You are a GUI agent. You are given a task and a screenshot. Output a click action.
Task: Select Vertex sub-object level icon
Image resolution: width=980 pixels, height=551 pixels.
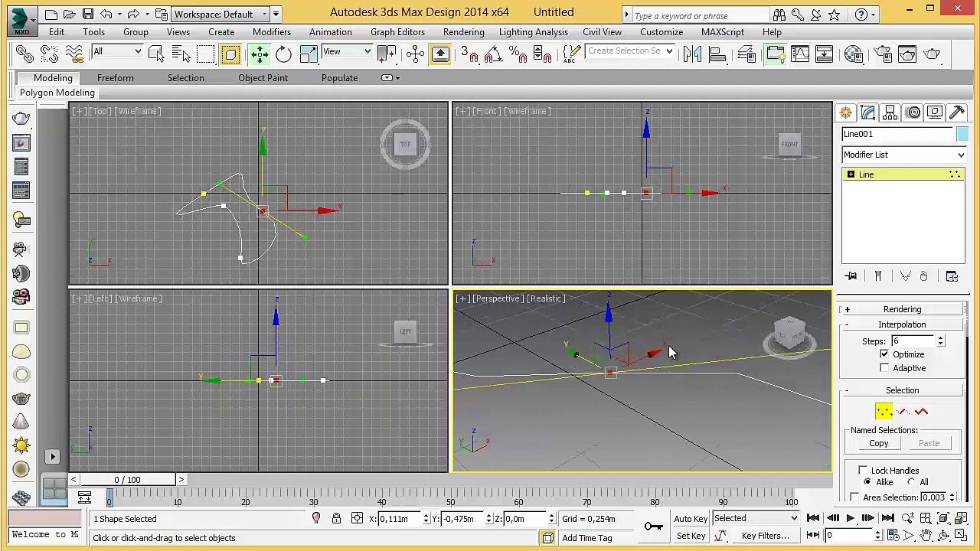pos(884,412)
